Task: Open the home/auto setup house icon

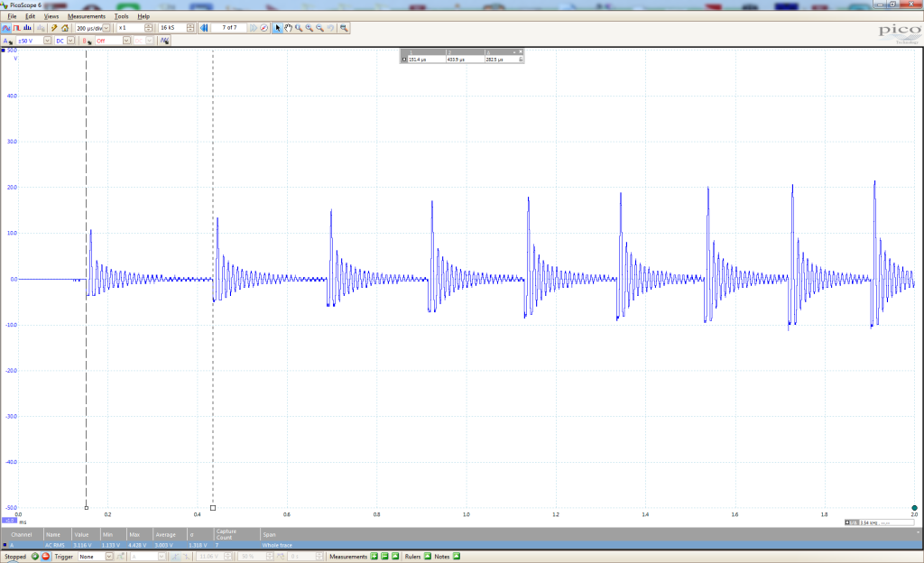Action: point(65,28)
